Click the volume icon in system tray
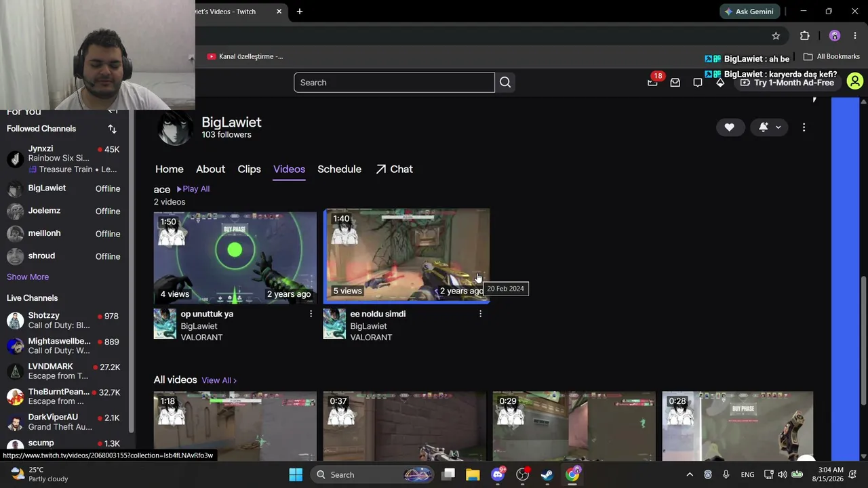The image size is (868, 488). (x=783, y=474)
